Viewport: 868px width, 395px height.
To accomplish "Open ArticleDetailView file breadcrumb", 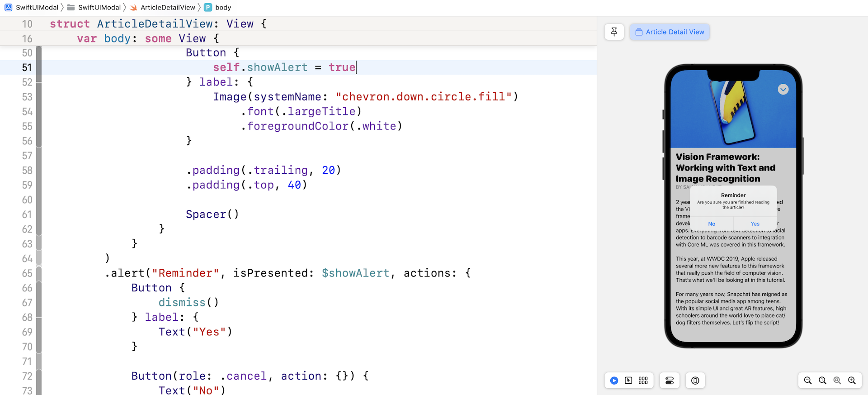I will tap(163, 7).
